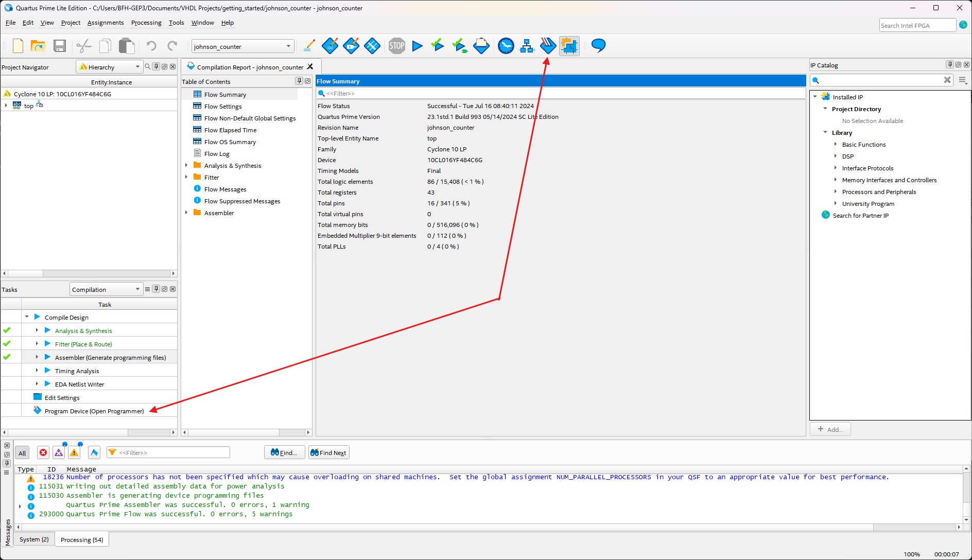Click the Find Next button
Viewport: 972px width, 560px height.
pyautogui.click(x=328, y=452)
